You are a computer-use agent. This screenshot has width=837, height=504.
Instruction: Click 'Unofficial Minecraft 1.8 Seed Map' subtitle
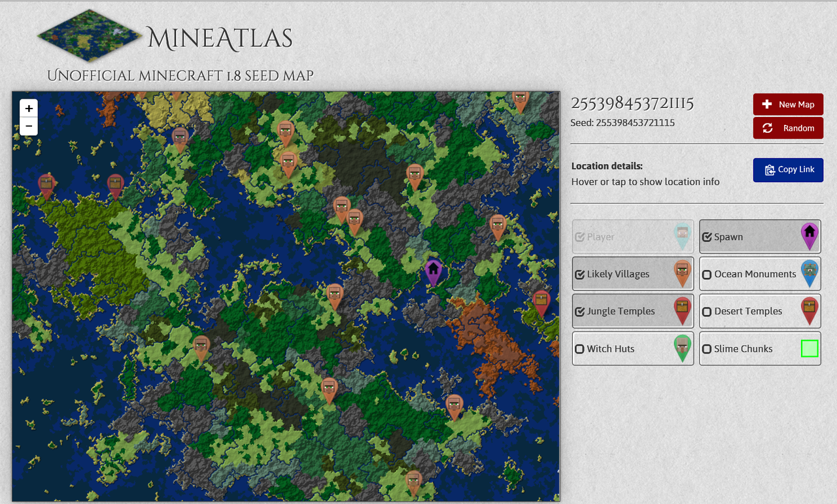pyautogui.click(x=180, y=76)
